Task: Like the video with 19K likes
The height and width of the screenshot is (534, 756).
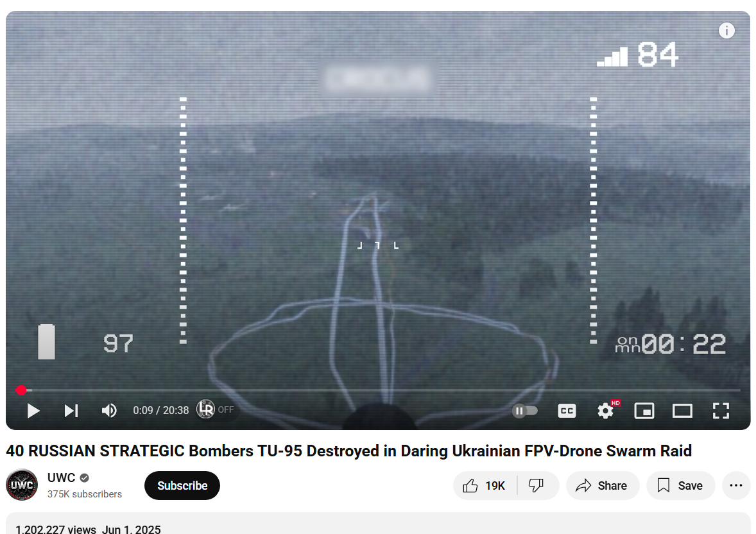Action: (x=484, y=485)
